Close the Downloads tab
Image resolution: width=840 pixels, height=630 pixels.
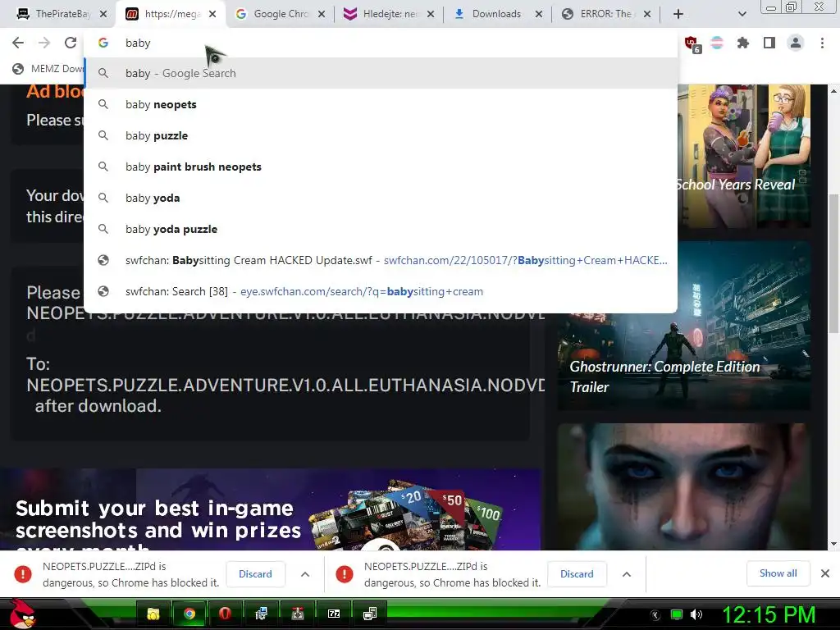coord(538,14)
